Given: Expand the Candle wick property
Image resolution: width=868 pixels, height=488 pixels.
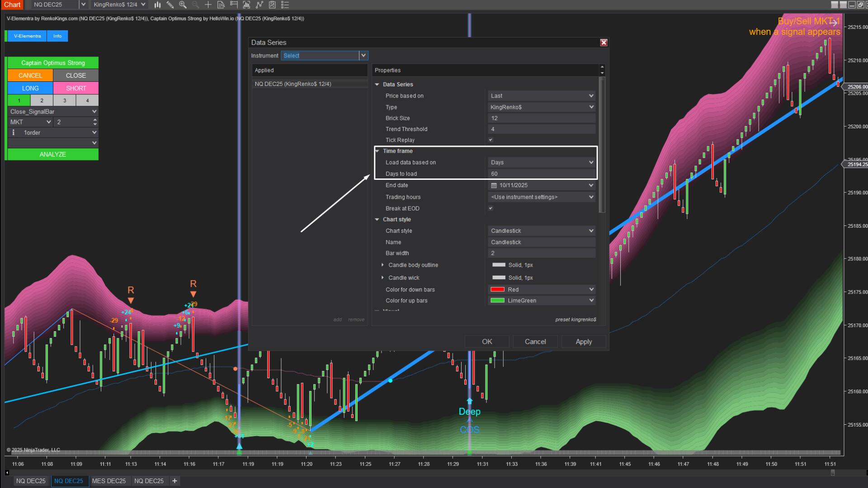Looking at the screenshot, I should coord(382,277).
